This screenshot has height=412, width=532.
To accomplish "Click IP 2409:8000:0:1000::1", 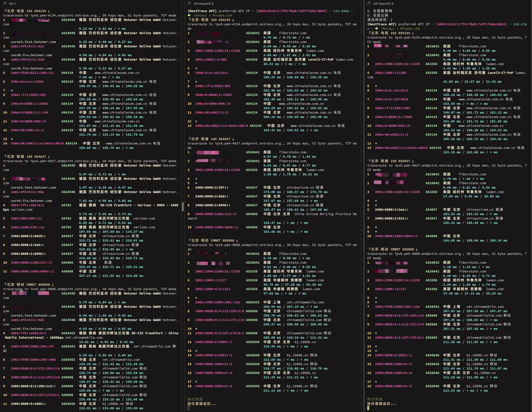I will pos(214,342).
